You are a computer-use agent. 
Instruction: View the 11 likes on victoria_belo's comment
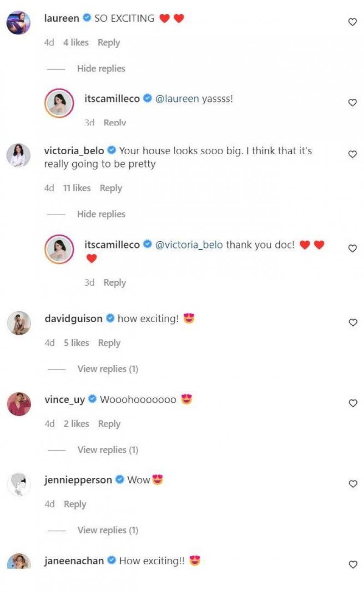[77, 188]
